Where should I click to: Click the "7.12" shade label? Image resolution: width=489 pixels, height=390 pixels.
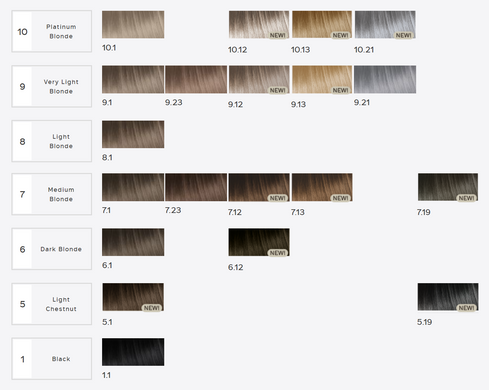[x=235, y=212]
